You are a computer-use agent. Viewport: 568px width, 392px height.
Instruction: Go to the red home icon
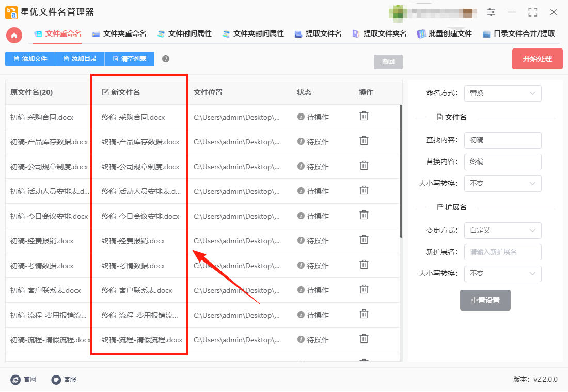[x=14, y=35]
